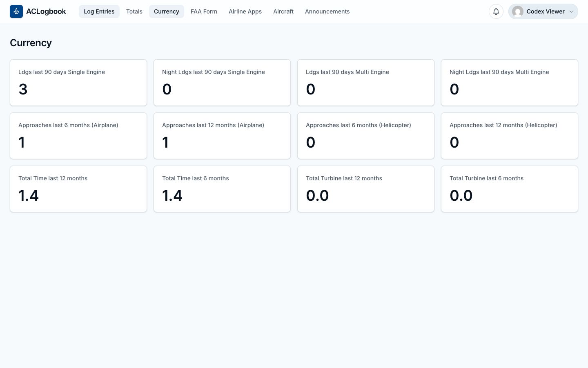Click the Codex Viewer user name
The width and height of the screenshot is (588, 368).
tap(546, 11)
